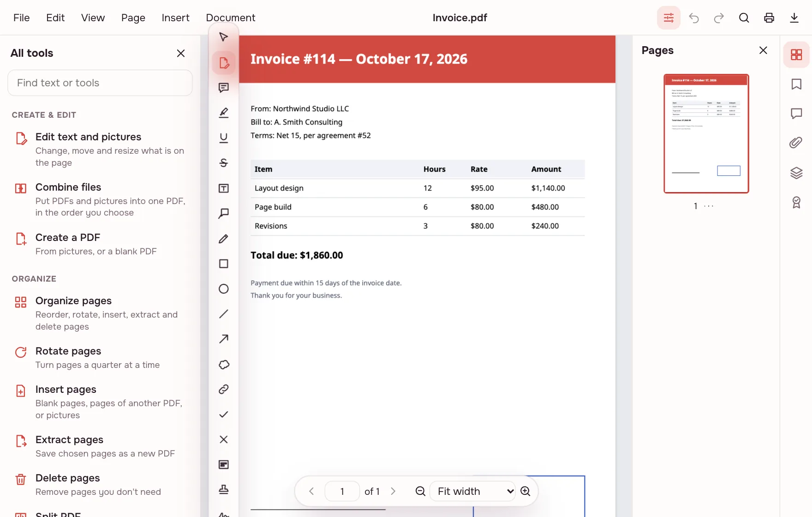Choose Combine files from tools list

[100, 199]
